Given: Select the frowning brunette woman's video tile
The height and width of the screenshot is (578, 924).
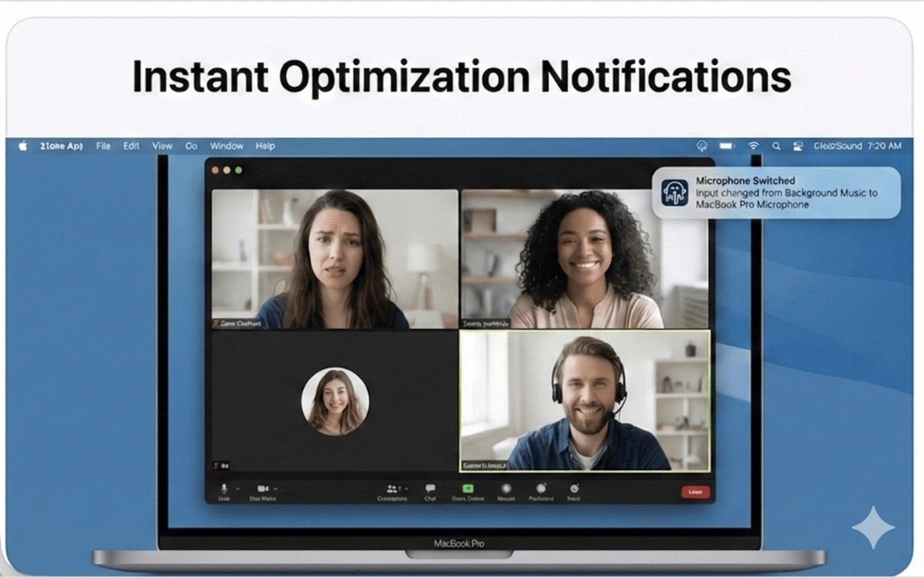Looking at the screenshot, I should click(335, 259).
